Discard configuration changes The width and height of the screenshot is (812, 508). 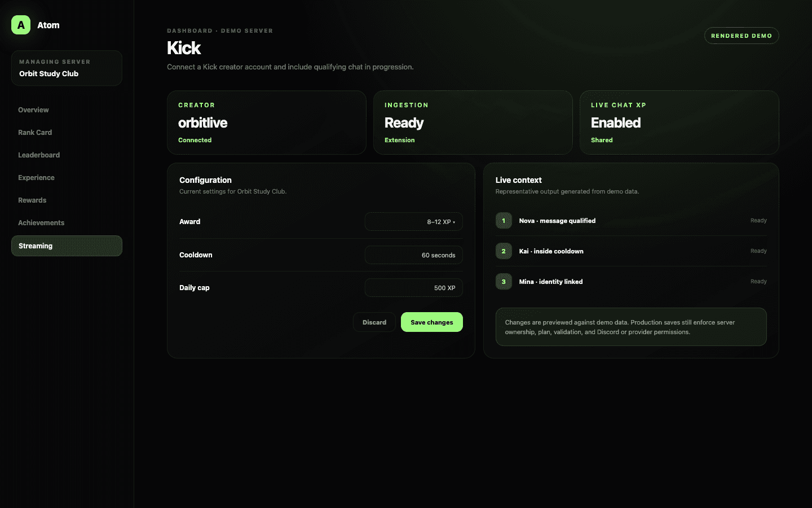point(374,322)
